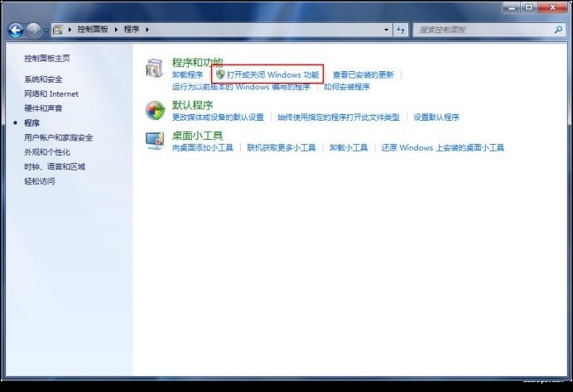The image size is (573, 392).
Task: Click 联机获取更多小工具
Action: [x=282, y=148]
